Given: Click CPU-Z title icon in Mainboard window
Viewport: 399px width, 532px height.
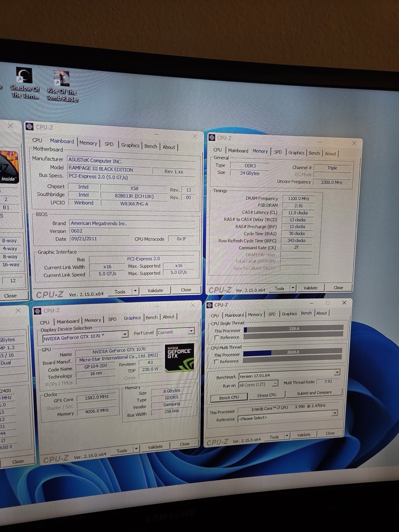Looking at the screenshot, I should 30,127.
